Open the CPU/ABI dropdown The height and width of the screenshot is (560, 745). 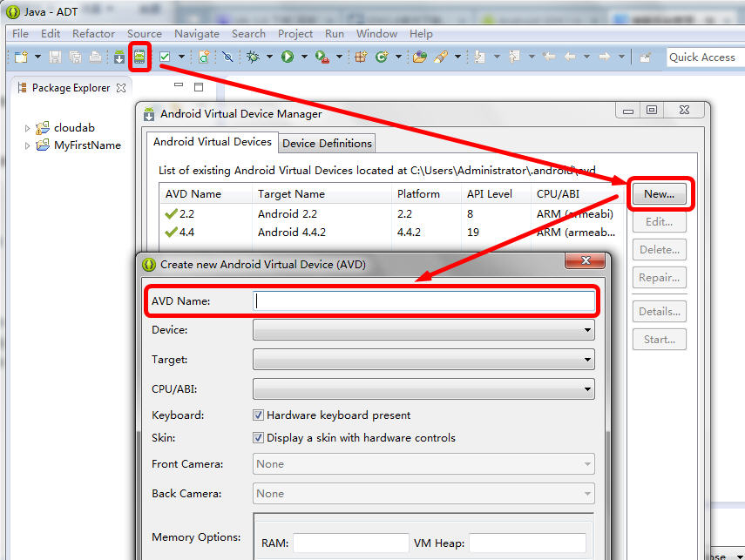coord(423,389)
